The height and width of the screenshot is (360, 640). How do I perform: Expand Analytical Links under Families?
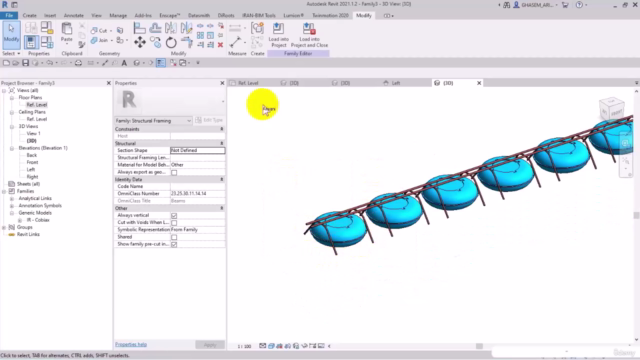(12, 198)
